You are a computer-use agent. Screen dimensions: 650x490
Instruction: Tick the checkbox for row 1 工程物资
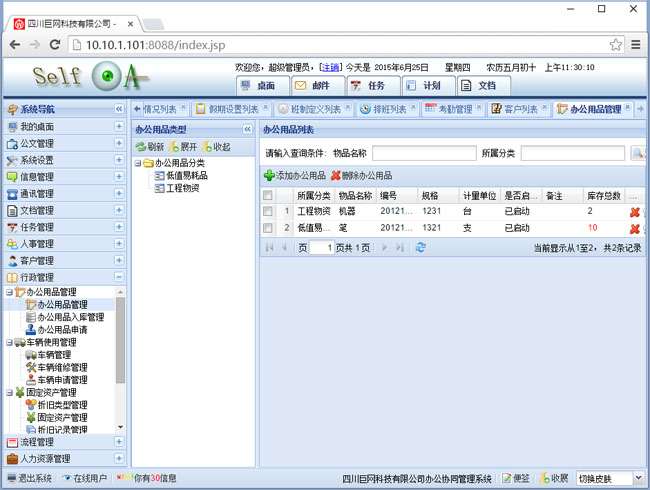pyautogui.click(x=267, y=212)
